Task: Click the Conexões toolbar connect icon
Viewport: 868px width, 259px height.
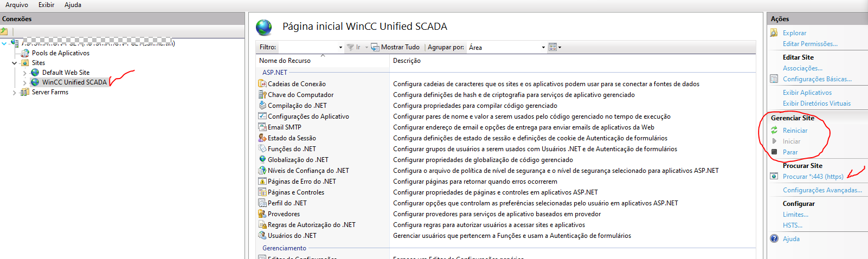Action: coord(4,31)
